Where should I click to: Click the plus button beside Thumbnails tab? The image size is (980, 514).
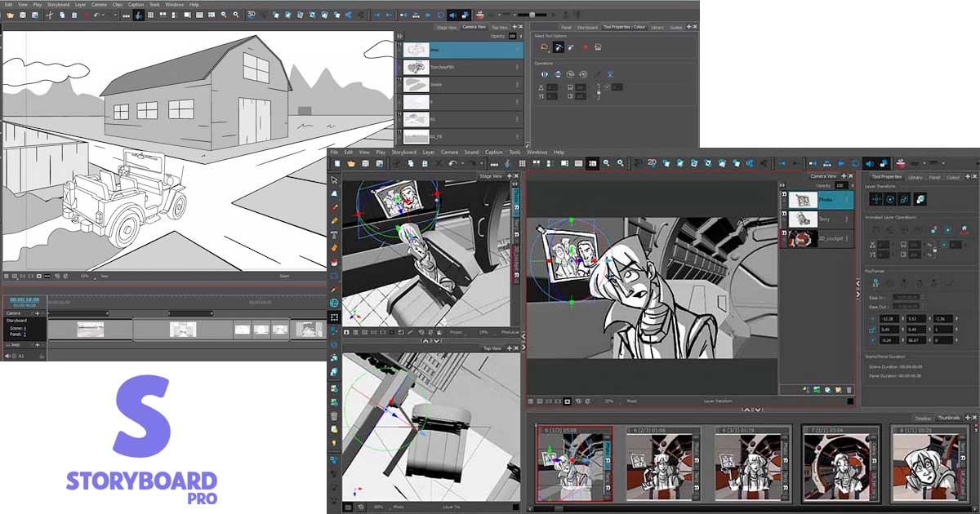point(967,417)
